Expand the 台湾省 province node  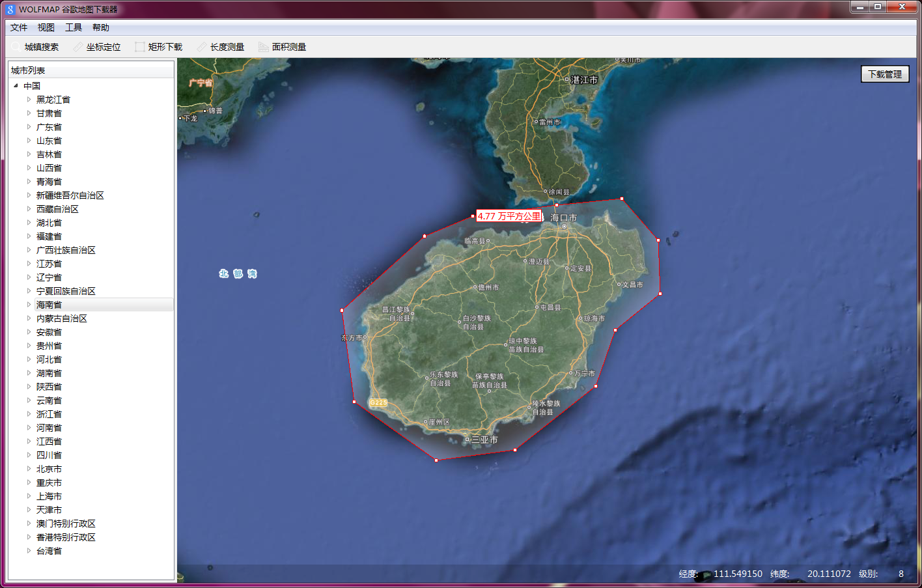[x=29, y=550]
